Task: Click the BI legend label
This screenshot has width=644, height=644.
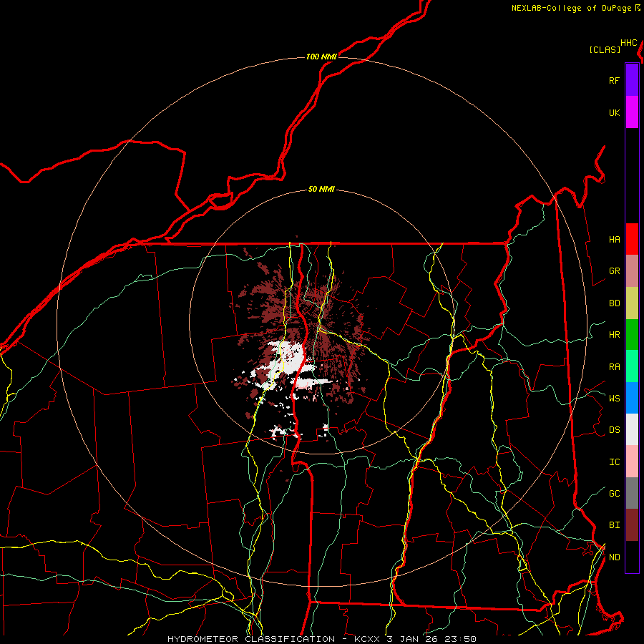Action: click(x=614, y=525)
